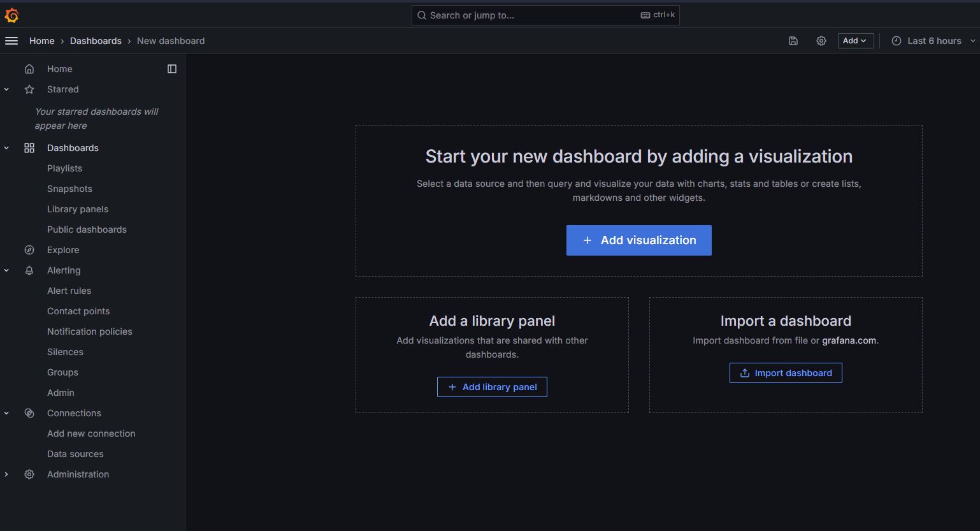The height and width of the screenshot is (531, 980).
Task: Expand the Administration section chevron
Action: (6, 474)
